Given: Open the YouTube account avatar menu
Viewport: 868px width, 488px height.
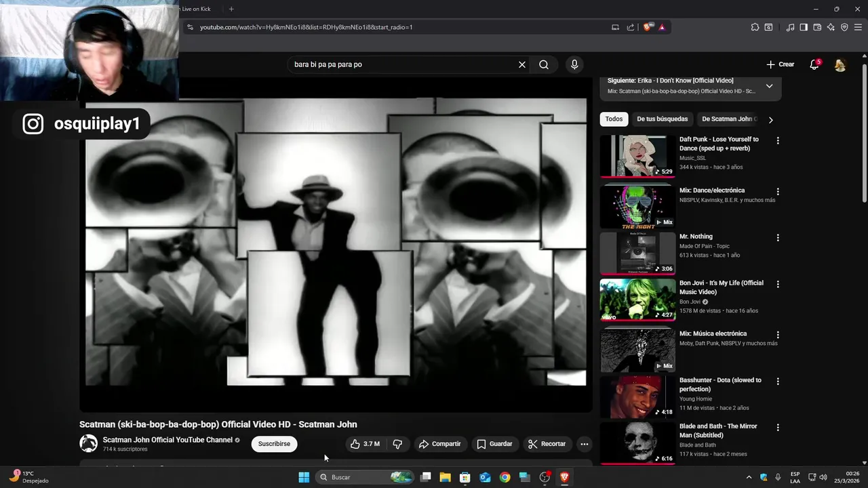Looking at the screenshot, I should 840,65.
